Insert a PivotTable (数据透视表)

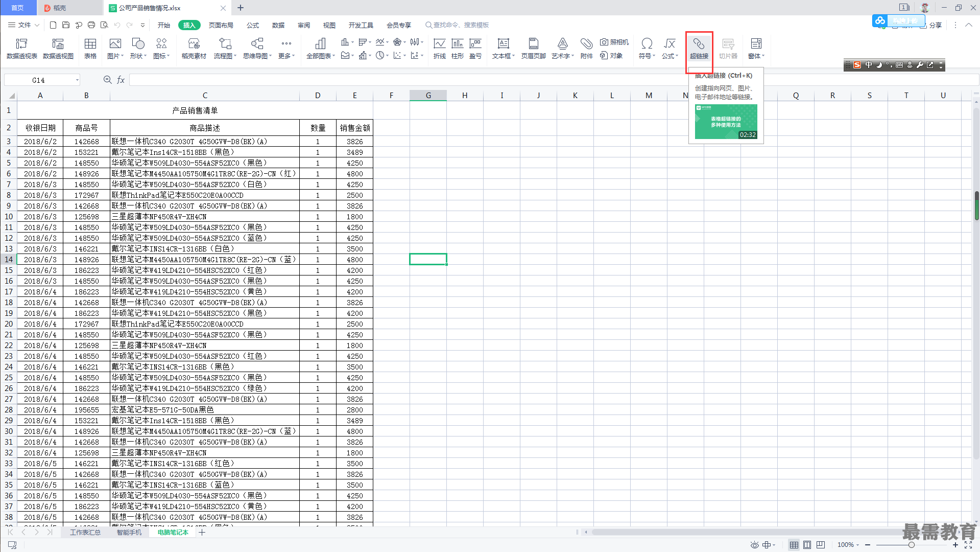(22, 49)
